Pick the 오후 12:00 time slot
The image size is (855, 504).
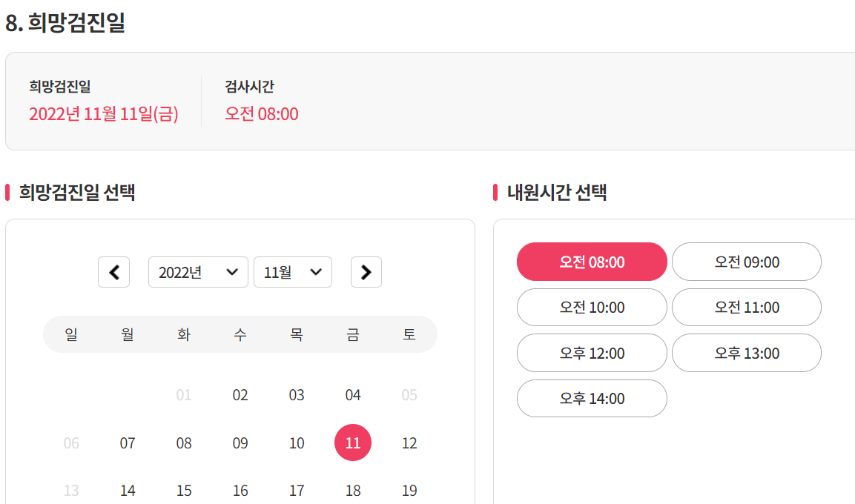click(x=592, y=353)
